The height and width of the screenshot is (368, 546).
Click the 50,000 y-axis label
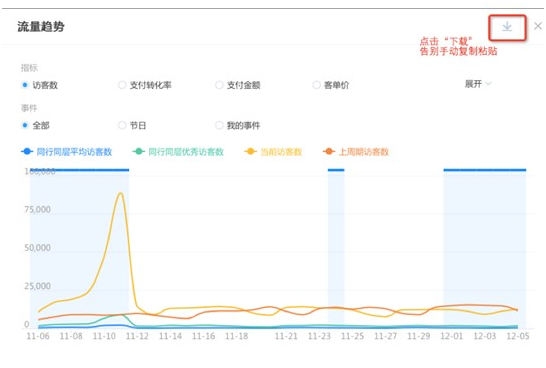pyautogui.click(x=37, y=248)
